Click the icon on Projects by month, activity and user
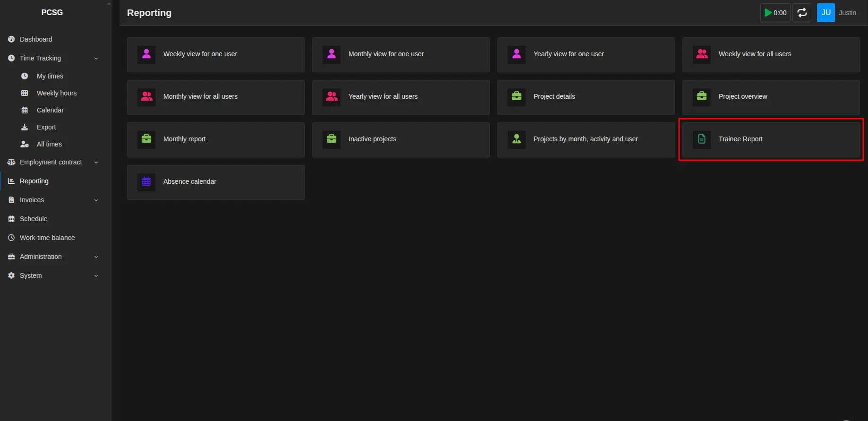This screenshot has width=868, height=421. coord(517,139)
